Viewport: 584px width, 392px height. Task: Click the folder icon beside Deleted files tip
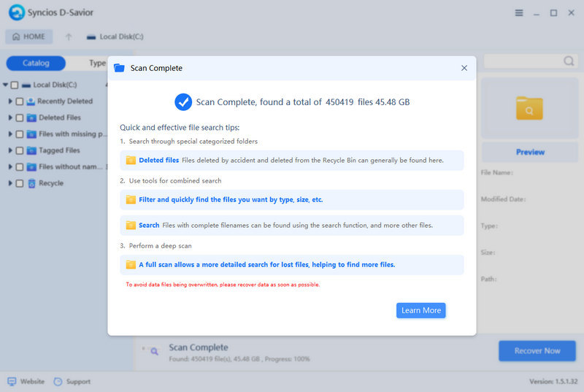131,161
